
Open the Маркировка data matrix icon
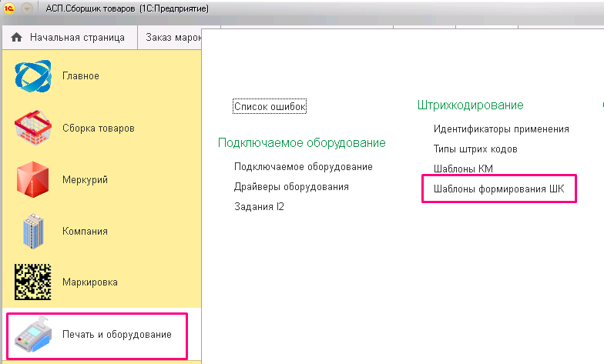(32, 282)
